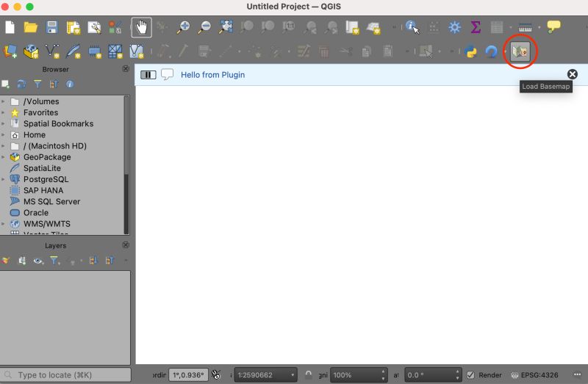The width and height of the screenshot is (588, 384).
Task: Open the Python Console icon
Action: point(470,51)
